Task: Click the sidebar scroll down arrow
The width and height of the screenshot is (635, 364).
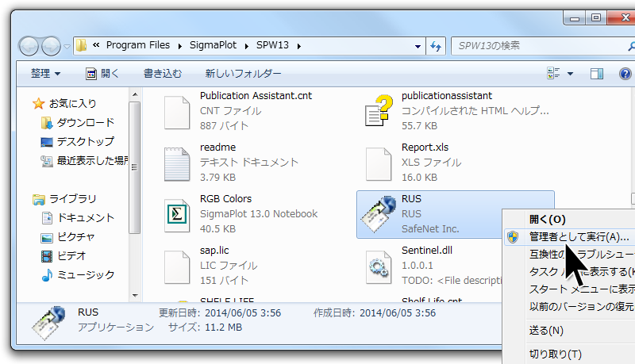Action: pos(135,296)
